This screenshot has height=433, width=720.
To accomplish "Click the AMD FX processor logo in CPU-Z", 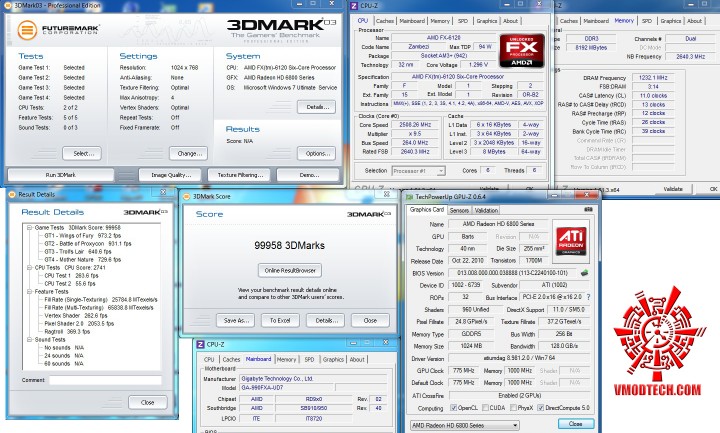I will tap(522, 51).
